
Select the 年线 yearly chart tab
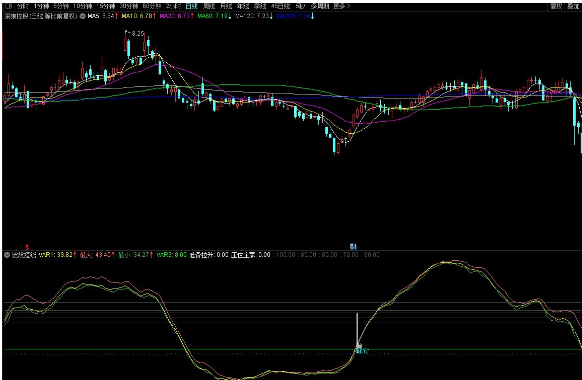pyautogui.click(x=243, y=6)
